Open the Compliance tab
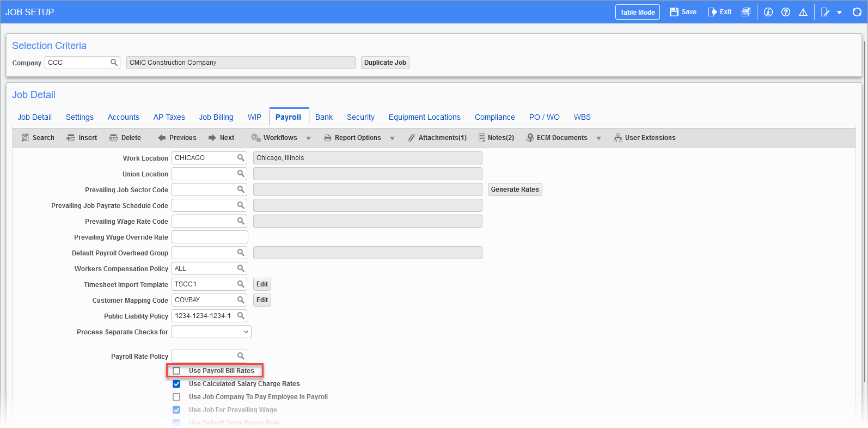 [495, 117]
